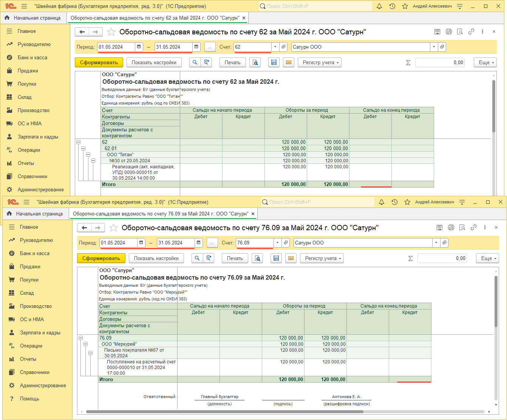Open print preview icon in the account 76.09 report toolbar

tap(258, 258)
